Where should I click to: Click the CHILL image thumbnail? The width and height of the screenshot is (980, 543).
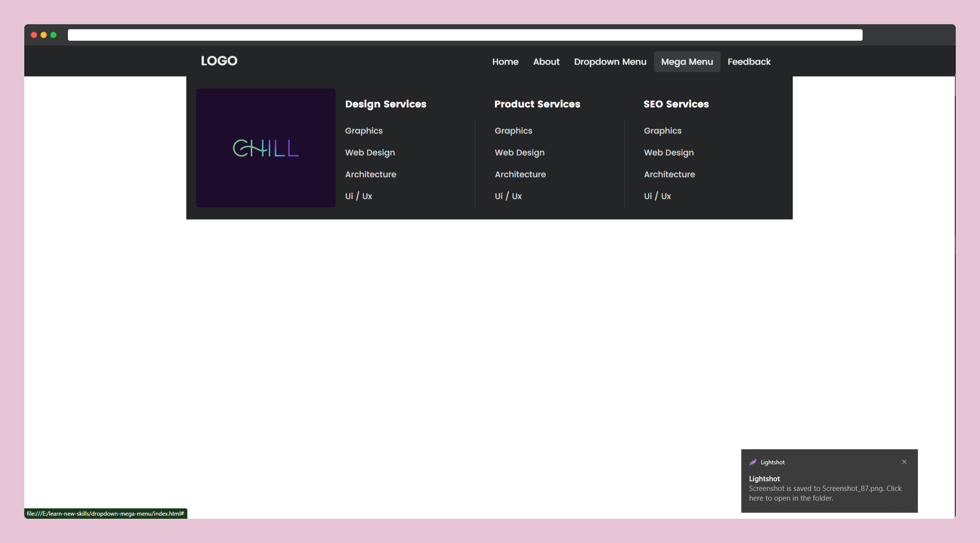point(265,148)
